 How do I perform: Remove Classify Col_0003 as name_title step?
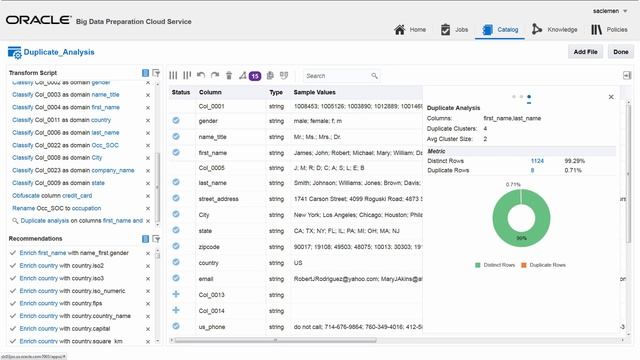(x=148, y=95)
